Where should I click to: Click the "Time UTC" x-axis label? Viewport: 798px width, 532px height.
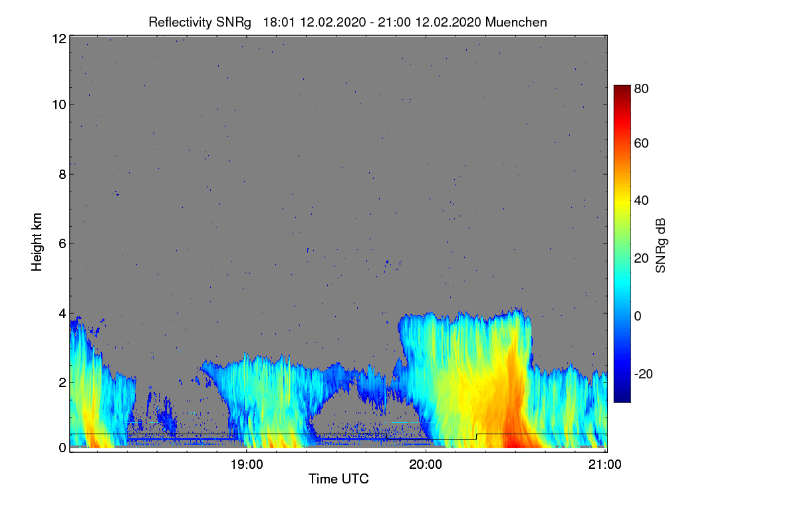[x=338, y=479]
